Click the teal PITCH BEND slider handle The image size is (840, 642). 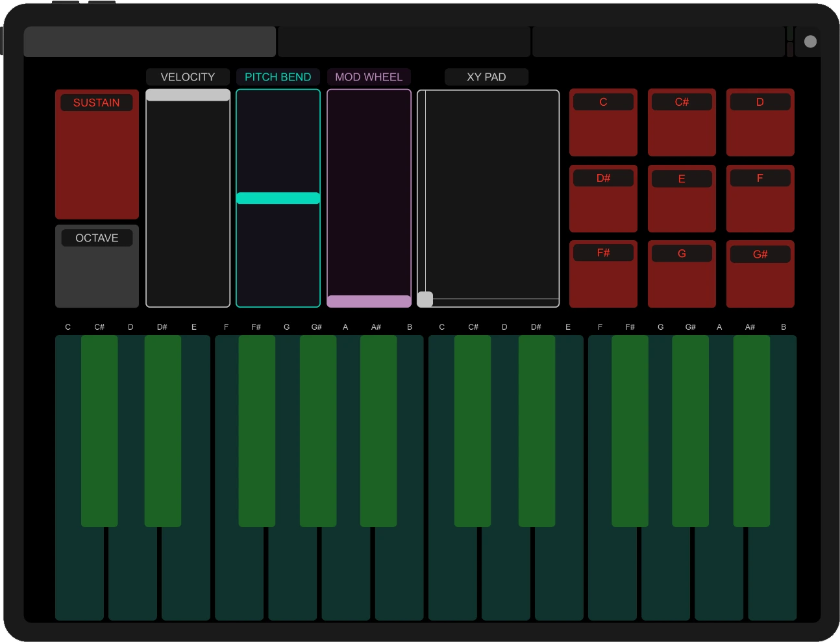(278, 198)
